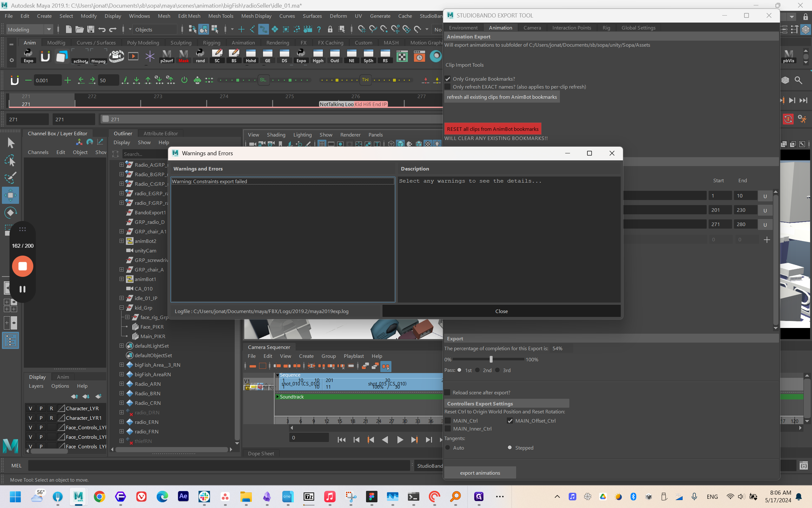Pause the screen recording

(x=23, y=289)
